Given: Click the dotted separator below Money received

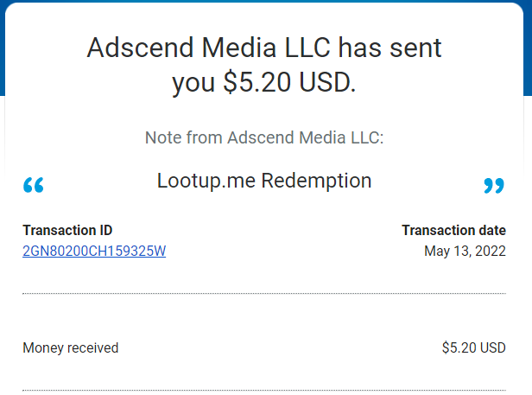Looking at the screenshot, I should (264, 390).
